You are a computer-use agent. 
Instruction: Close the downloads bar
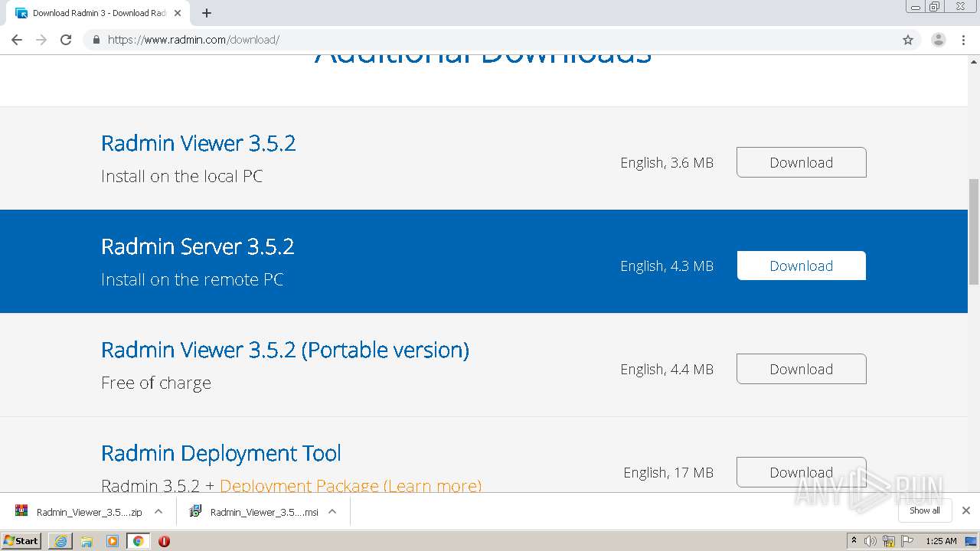(x=966, y=510)
